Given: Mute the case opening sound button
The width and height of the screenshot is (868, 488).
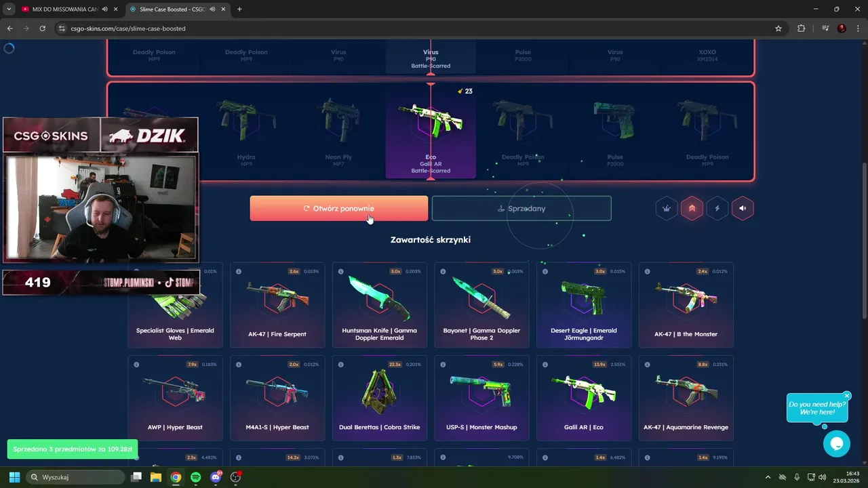Looking at the screenshot, I should pyautogui.click(x=743, y=208).
